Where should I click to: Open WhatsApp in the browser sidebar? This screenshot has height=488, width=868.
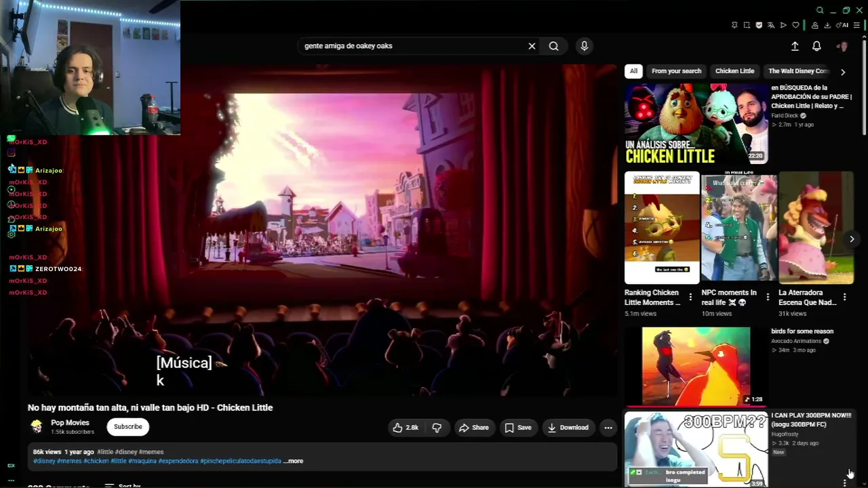pyautogui.click(x=11, y=140)
